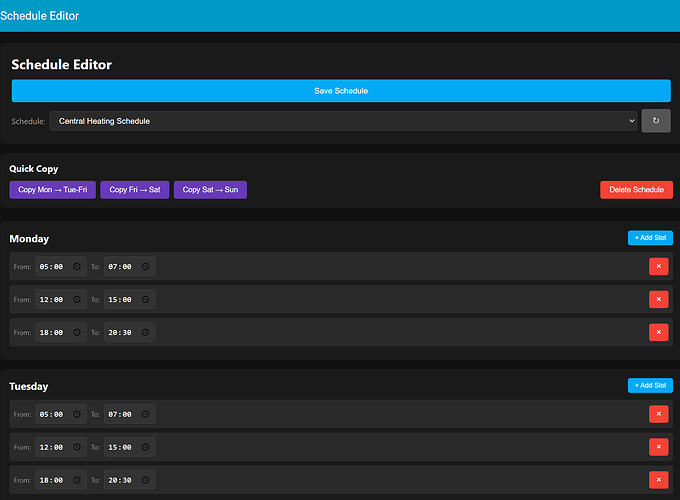
Task: Add a new slot to Monday
Action: [x=650, y=238]
